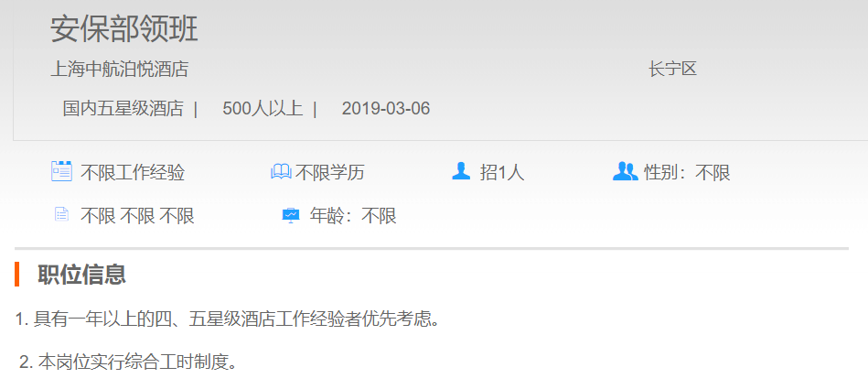Viewport: 868px width, 389px height.
Task: Click the 不限学历 education text
Action: pyautogui.click(x=330, y=172)
